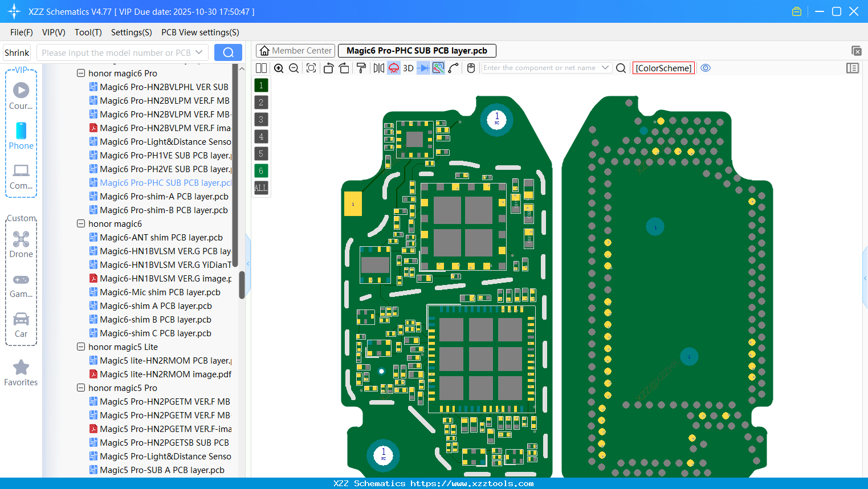Toggle the red dome highlight tool
Viewport: 868px width, 489px height.
click(x=394, y=68)
